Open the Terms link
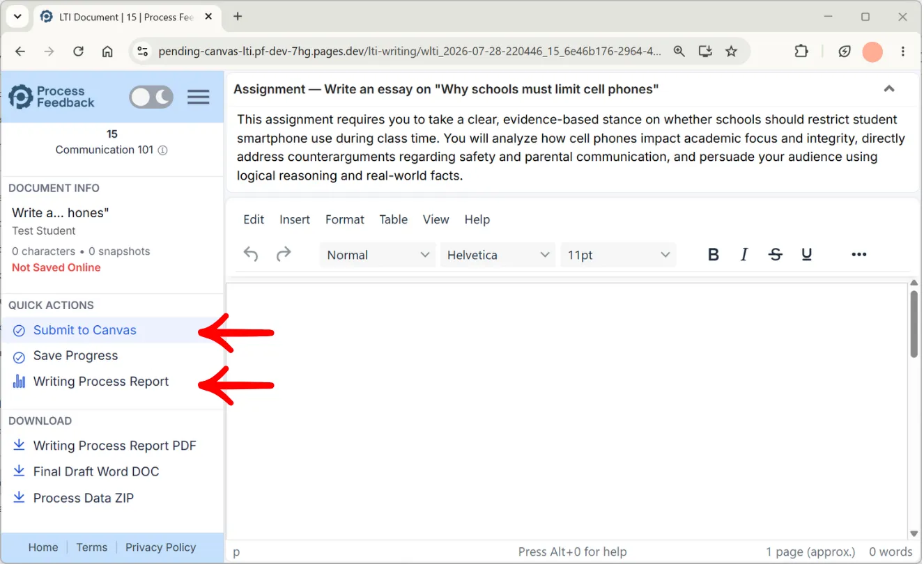This screenshot has width=924, height=564. click(x=92, y=547)
